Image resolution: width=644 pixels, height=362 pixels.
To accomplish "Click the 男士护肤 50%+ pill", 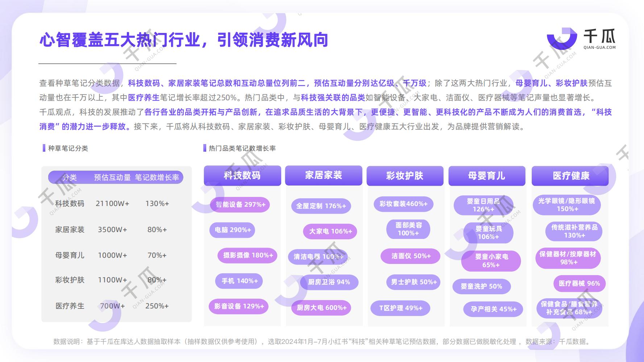I will click(x=414, y=282).
